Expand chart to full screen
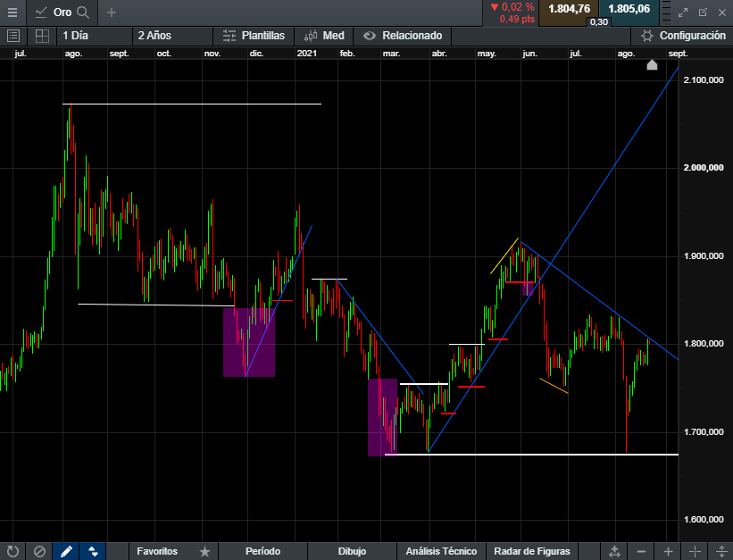 (x=683, y=13)
